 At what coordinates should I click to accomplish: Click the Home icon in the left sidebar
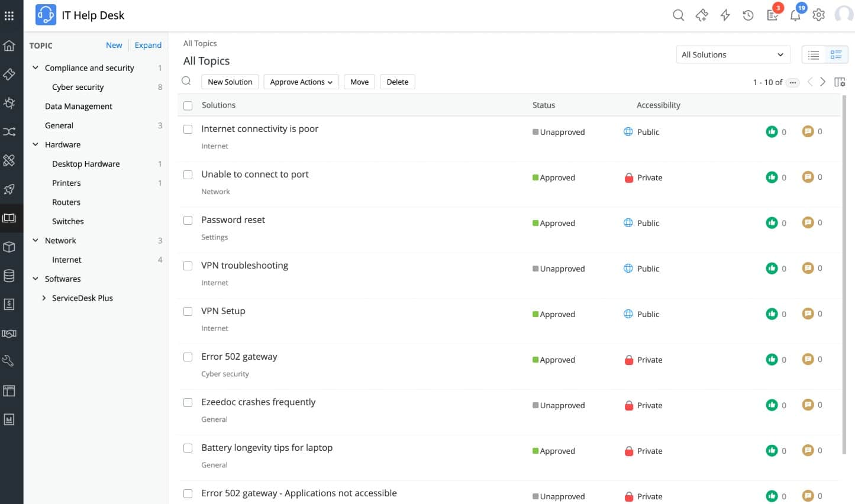[x=11, y=45]
